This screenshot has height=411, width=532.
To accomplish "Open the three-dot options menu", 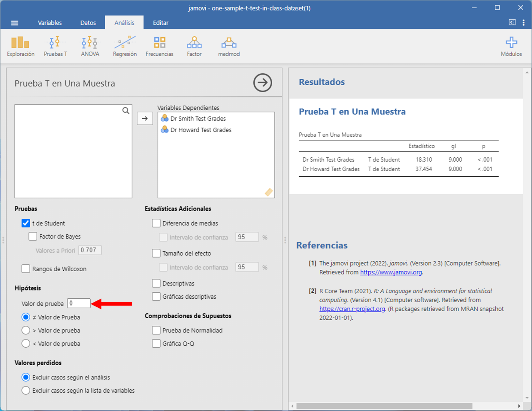I will pyautogui.click(x=524, y=23).
